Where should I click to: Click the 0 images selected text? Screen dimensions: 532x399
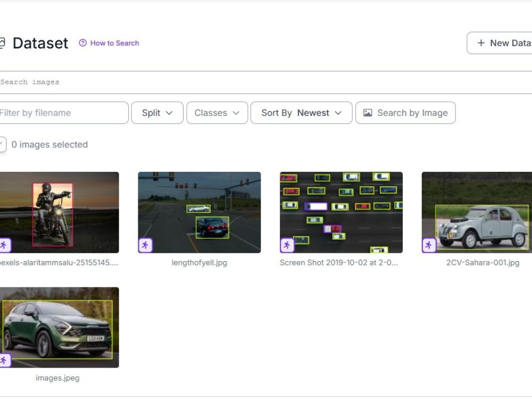click(x=49, y=145)
